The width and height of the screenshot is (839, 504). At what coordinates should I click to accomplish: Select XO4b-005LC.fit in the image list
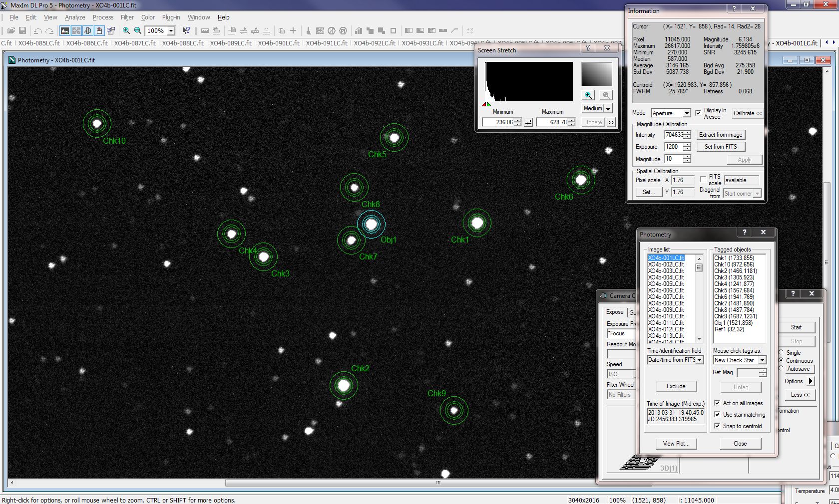[x=666, y=284]
